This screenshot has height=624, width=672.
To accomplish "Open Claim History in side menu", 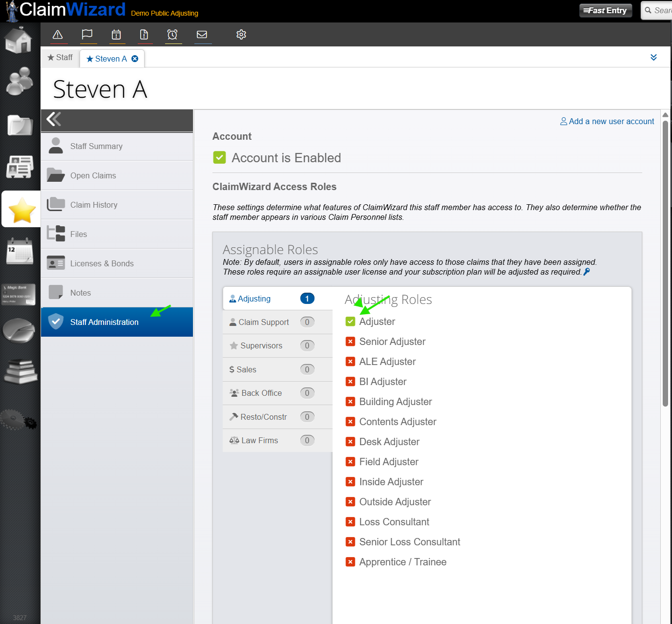I will click(x=117, y=205).
